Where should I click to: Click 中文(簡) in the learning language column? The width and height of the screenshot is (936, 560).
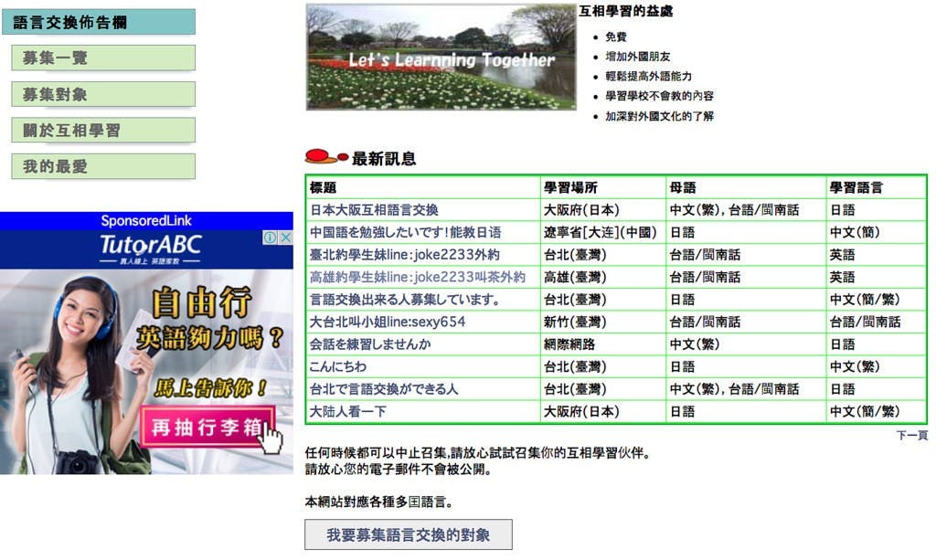[855, 232]
